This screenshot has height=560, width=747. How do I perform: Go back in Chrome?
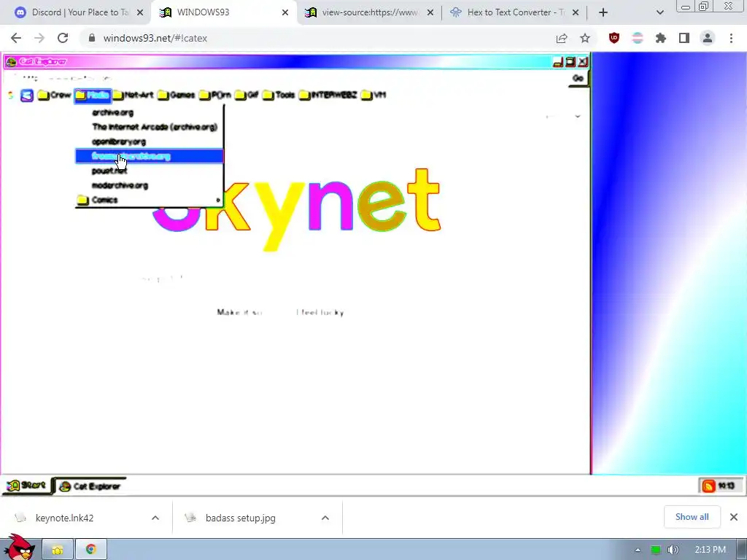[16, 38]
